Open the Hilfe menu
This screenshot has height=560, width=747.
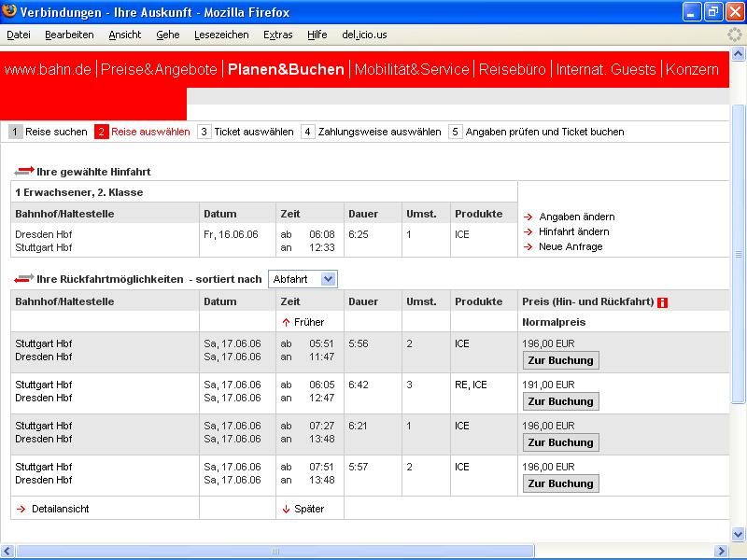[317, 35]
